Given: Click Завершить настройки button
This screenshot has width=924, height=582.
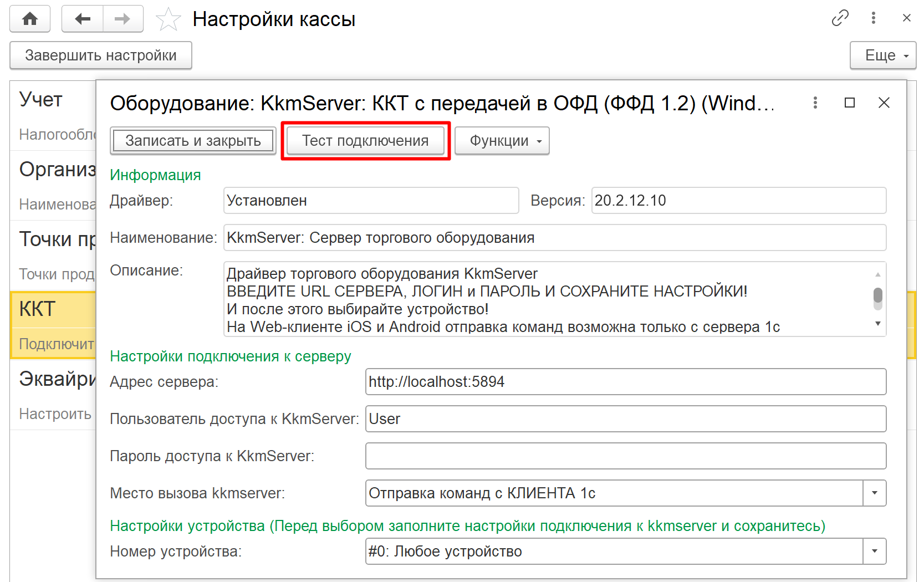Looking at the screenshot, I should coord(101,55).
